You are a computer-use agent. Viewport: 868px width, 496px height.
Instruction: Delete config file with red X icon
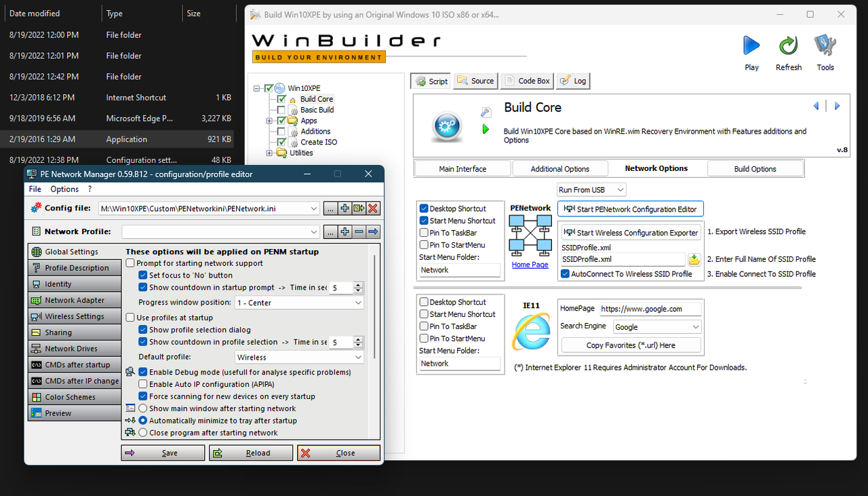pos(373,208)
